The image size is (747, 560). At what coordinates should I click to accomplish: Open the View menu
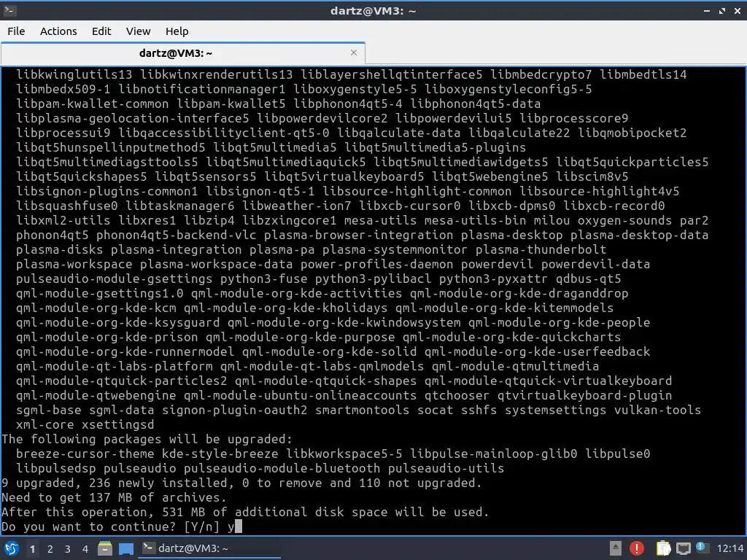[x=138, y=31]
